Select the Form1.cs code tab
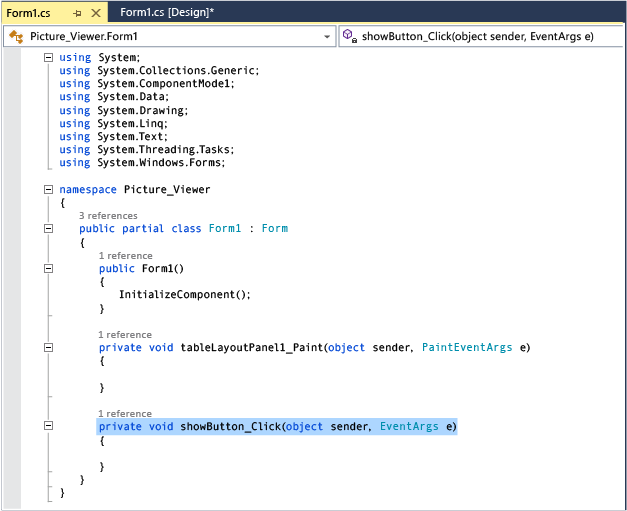This screenshot has width=627, height=511. 28,13
